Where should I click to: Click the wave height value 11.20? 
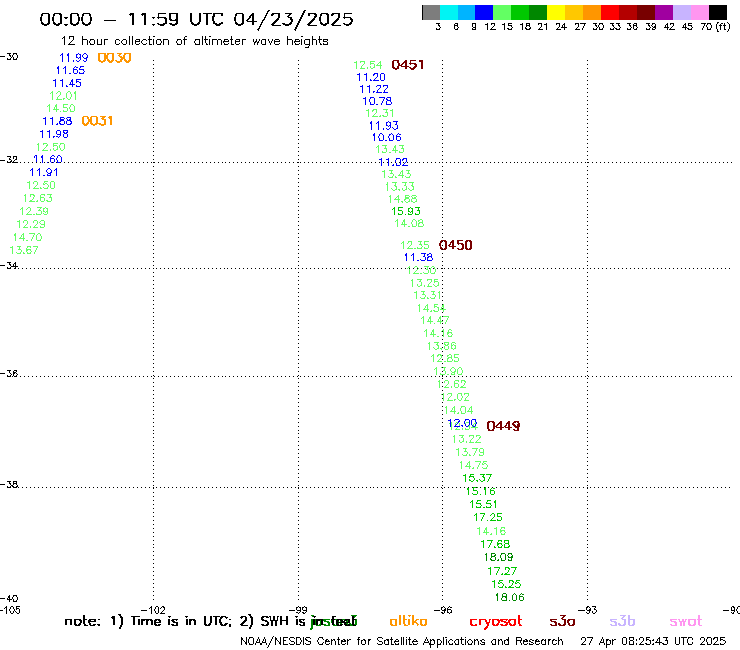point(370,77)
